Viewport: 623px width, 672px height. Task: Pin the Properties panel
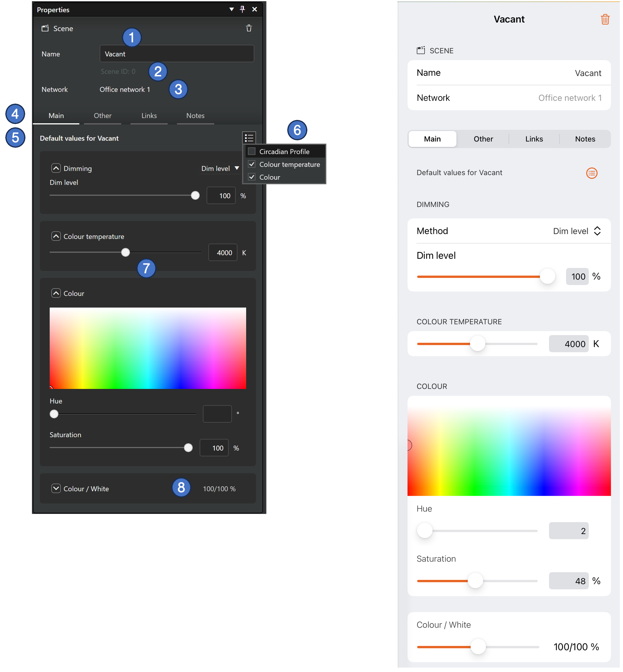click(242, 9)
